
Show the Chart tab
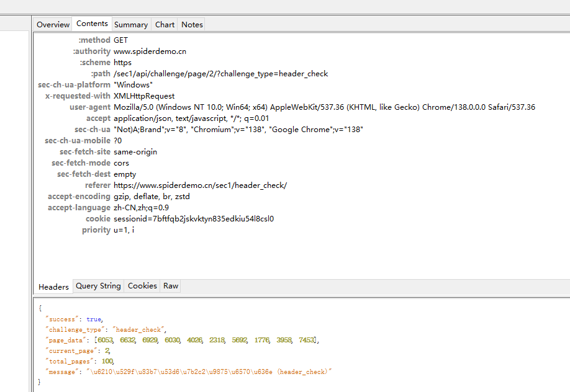click(165, 25)
